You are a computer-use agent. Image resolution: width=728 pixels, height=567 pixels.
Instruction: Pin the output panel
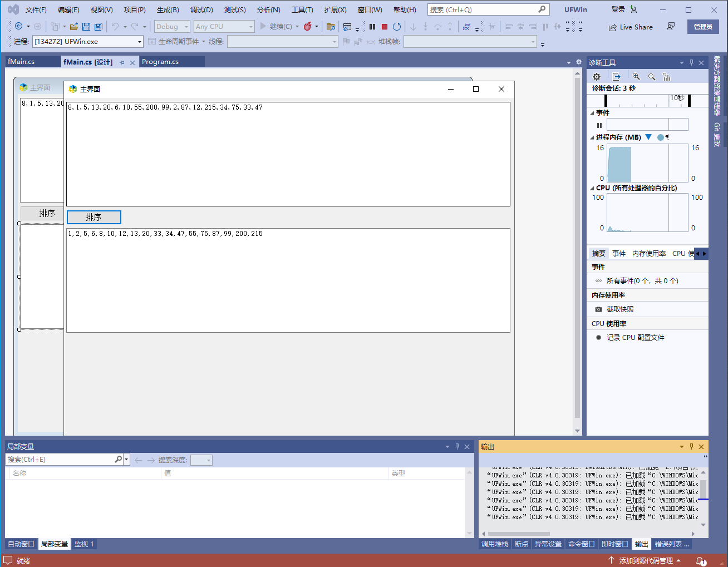coord(691,446)
